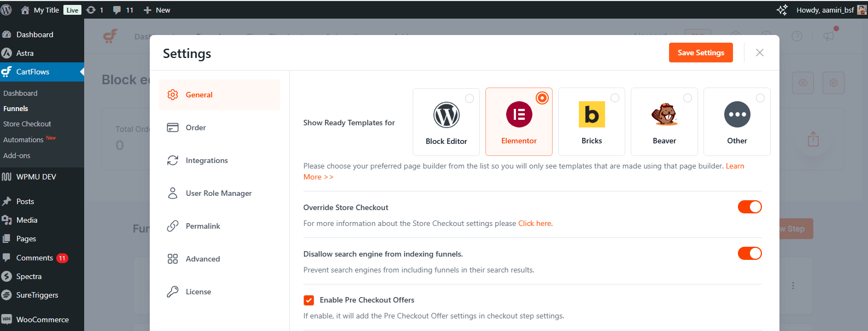Turn off Override Store Checkout toggle
The image size is (868, 331).
point(749,207)
